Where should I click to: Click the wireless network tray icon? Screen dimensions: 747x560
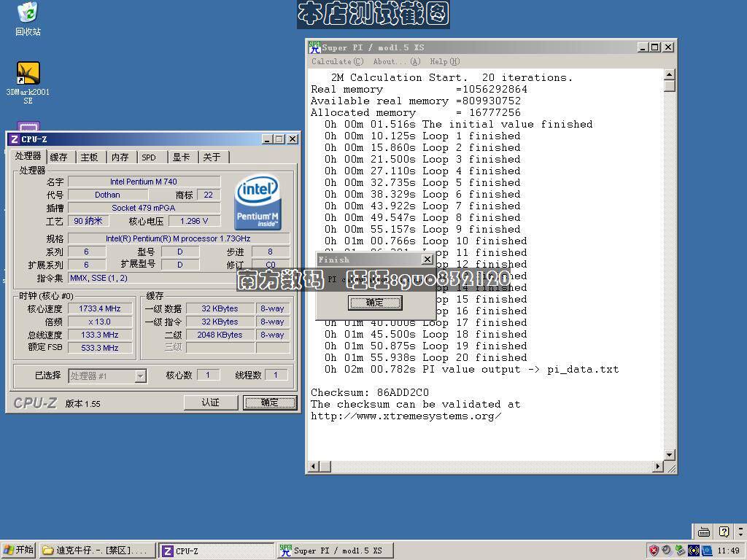[x=693, y=551]
